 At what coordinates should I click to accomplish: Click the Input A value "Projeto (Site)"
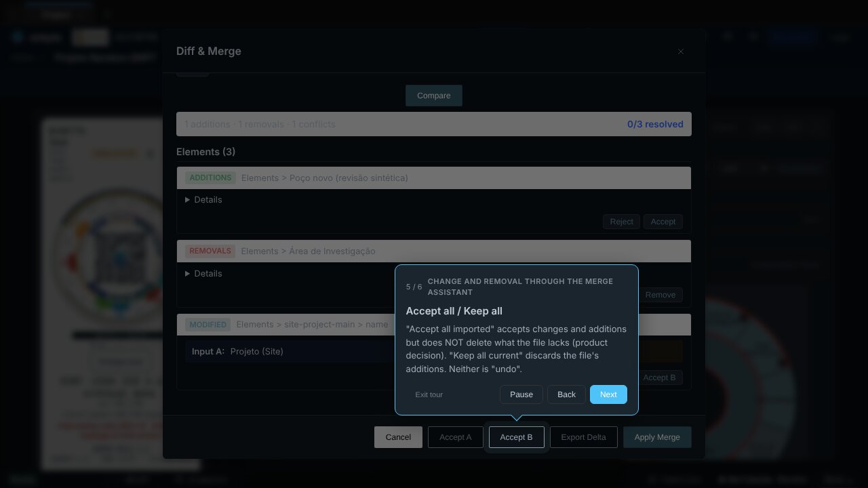click(257, 351)
